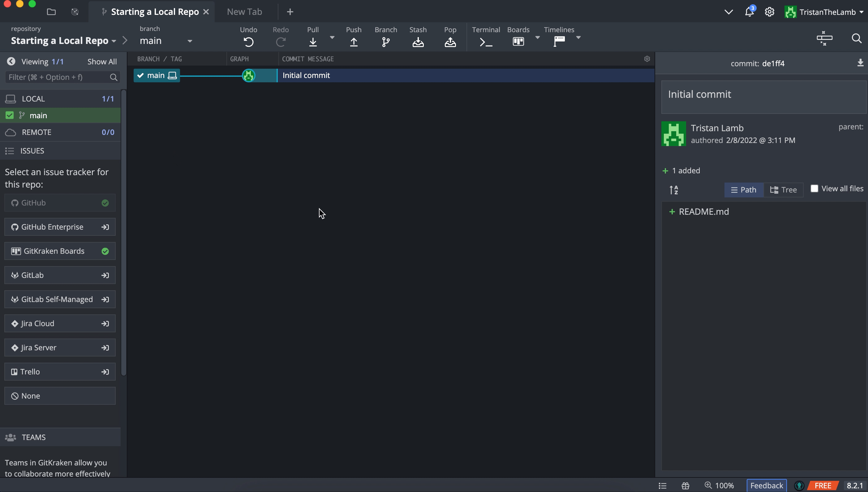Pop the stash with the Pop icon
Viewport: 868px width, 492px height.
coord(450,42)
